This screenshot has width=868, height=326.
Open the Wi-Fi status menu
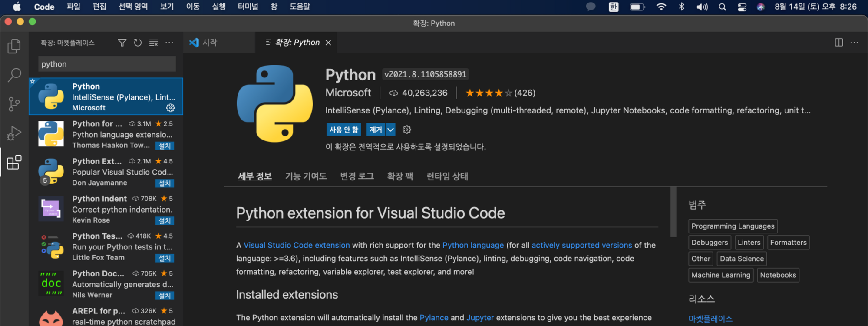[661, 7]
